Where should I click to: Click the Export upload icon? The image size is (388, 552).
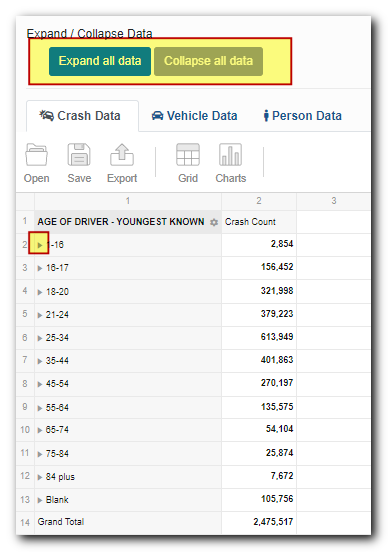(122, 155)
